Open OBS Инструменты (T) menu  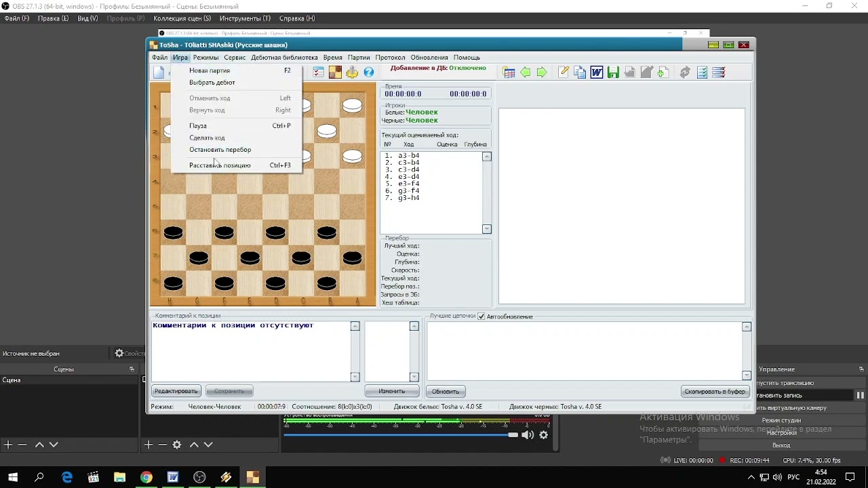coord(244,18)
